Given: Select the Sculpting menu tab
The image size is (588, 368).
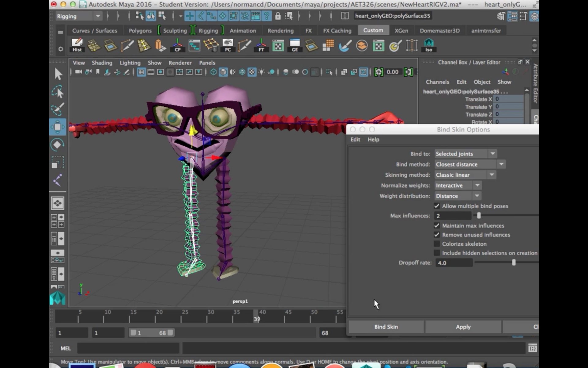Looking at the screenshot, I should click(175, 30).
